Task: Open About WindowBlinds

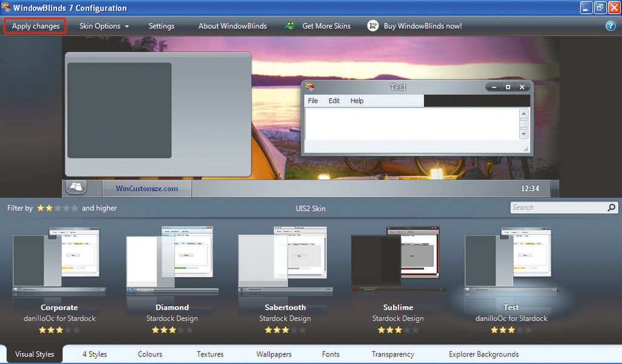Action: (233, 26)
